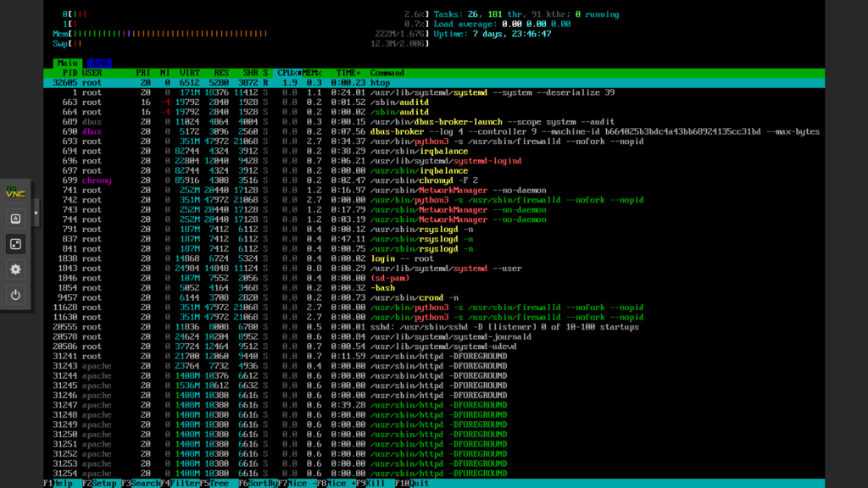The image size is (868, 488).
Task: Select the PID 20586 systemd-udevd row
Action: tap(434, 347)
